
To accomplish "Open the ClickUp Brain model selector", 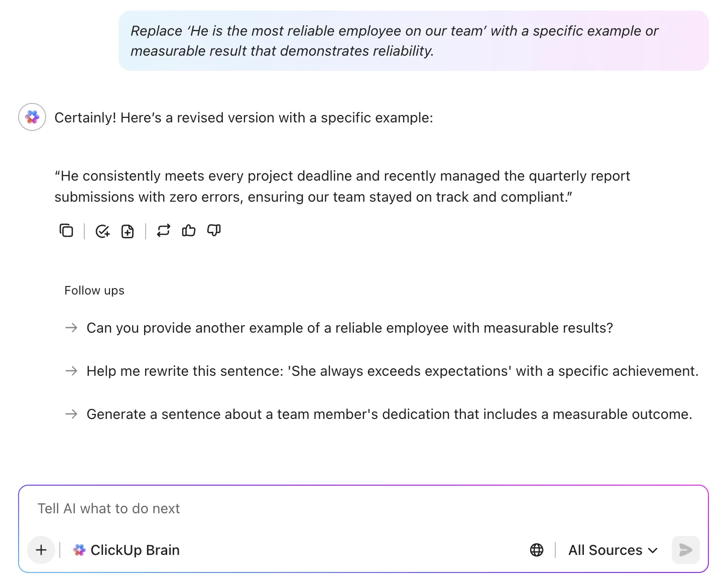I will click(x=126, y=550).
